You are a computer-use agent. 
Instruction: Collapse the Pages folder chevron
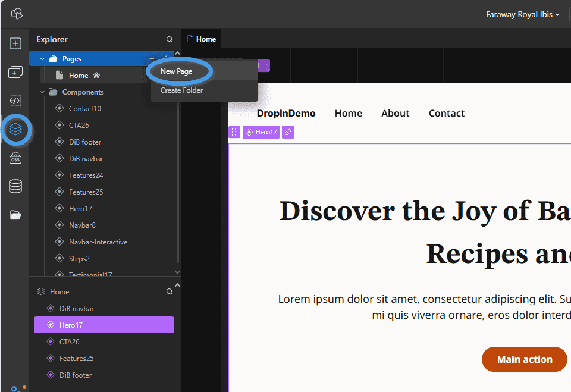(x=42, y=59)
